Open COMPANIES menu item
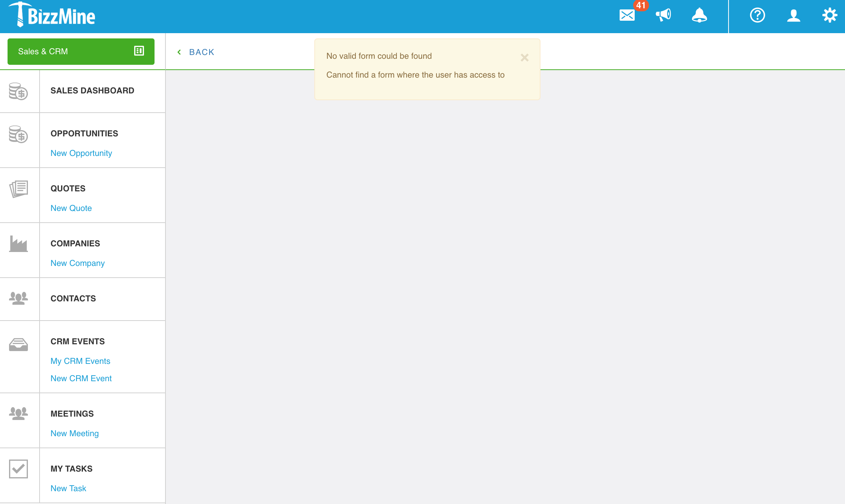This screenshot has height=504, width=845. point(75,243)
